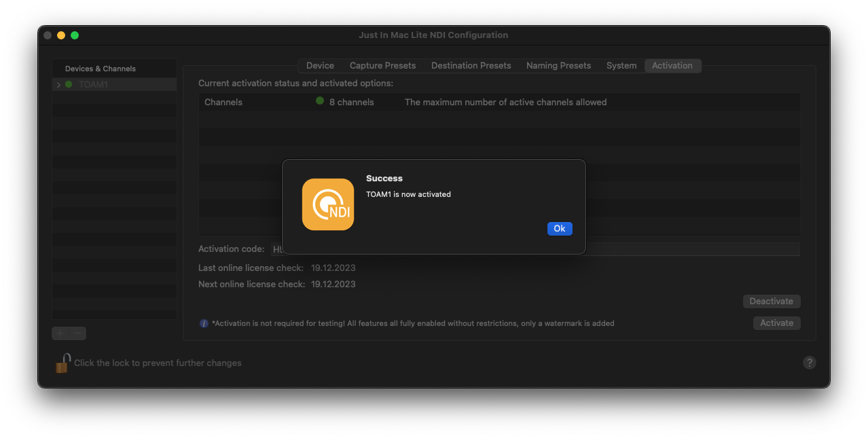868x438 pixels.
Task: Click the yellow minimize window button
Action: coord(61,35)
